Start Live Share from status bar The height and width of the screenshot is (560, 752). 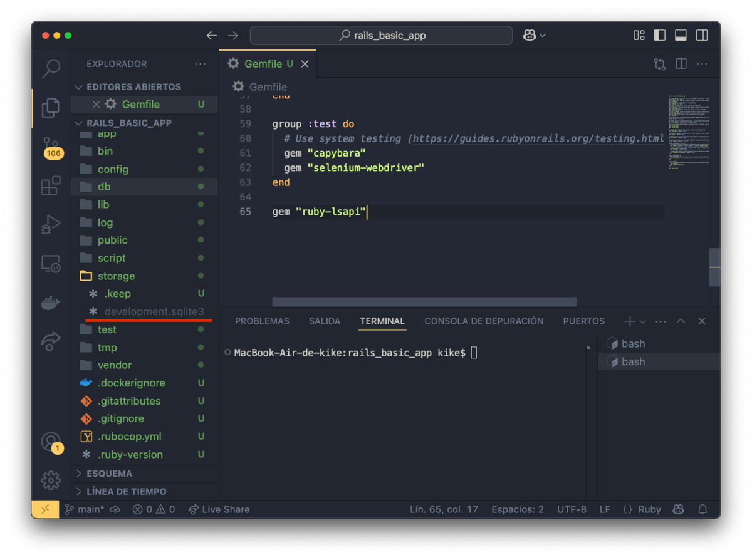[219, 509]
